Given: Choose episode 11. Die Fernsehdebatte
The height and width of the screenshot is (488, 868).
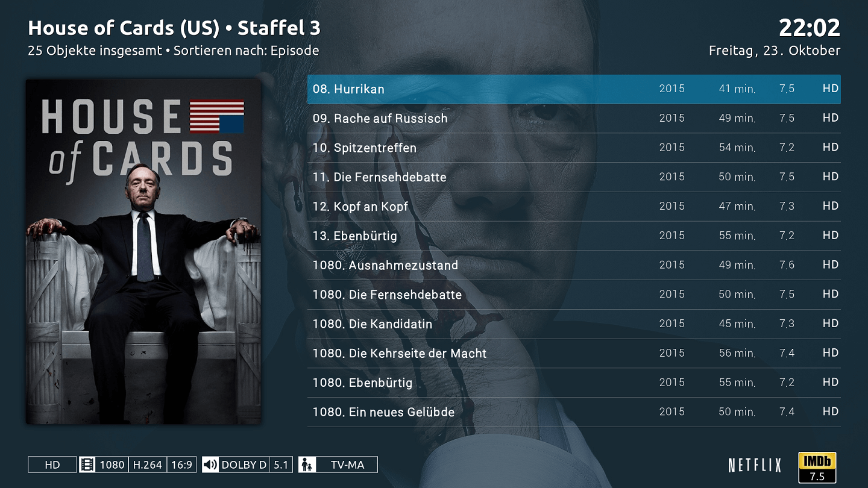Looking at the screenshot, I should (x=574, y=177).
